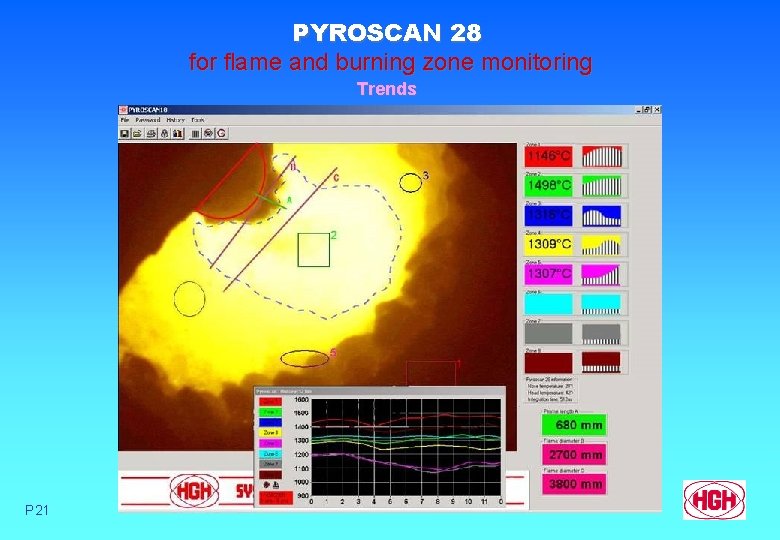Viewport: 780px width, 540px height.
Task: Click the trend history window title bar
Action: [x=379, y=391]
